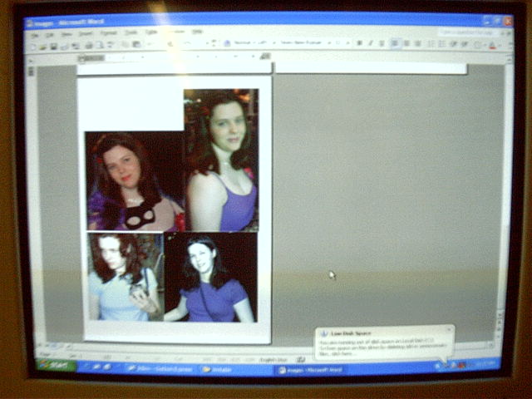Click the Paste toolbar icon

[136, 44]
